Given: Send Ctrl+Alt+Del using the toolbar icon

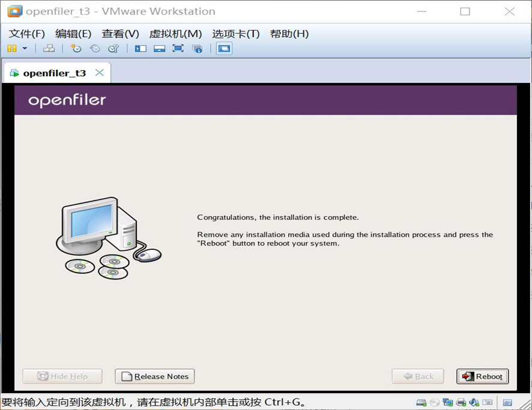Looking at the screenshot, I should coord(49,49).
